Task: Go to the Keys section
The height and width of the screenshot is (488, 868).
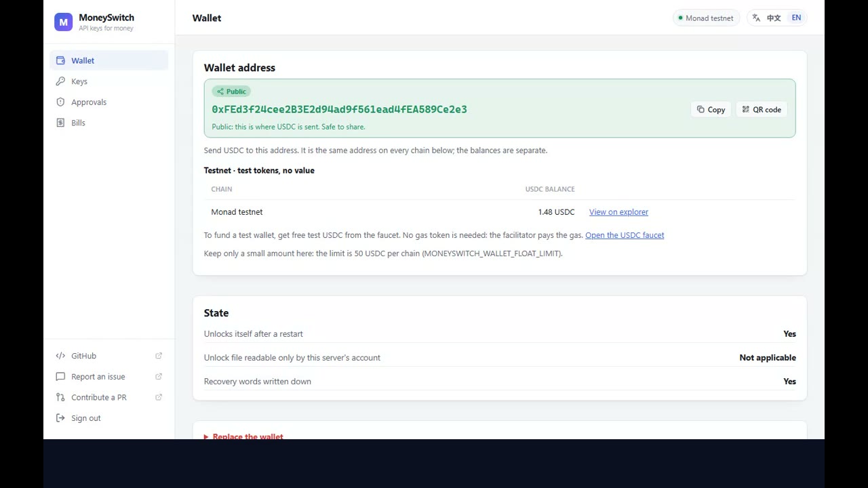Action: [108, 81]
